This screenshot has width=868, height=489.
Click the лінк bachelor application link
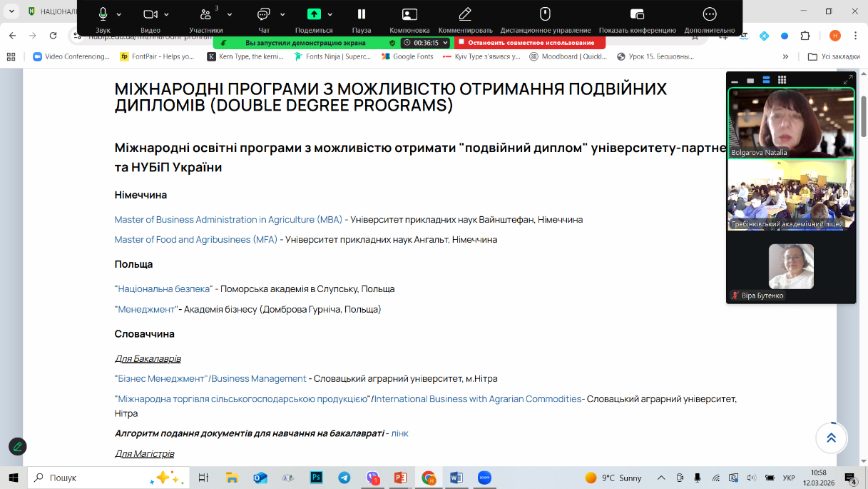click(x=399, y=433)
